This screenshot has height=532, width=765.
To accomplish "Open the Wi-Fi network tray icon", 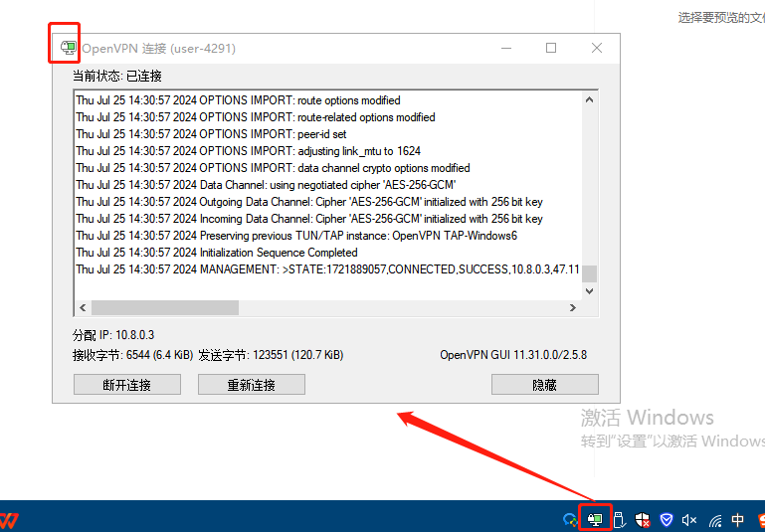I will [x=715, y=521].
